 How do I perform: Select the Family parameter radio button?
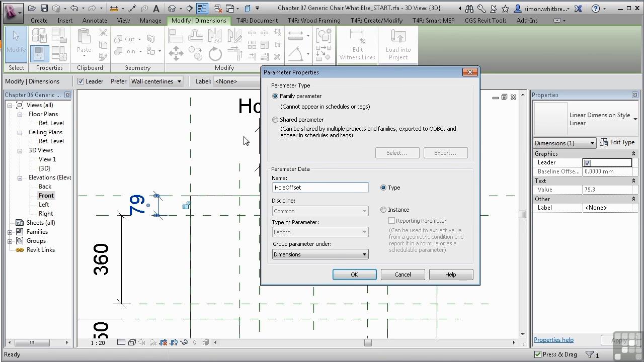click(275, 96)
